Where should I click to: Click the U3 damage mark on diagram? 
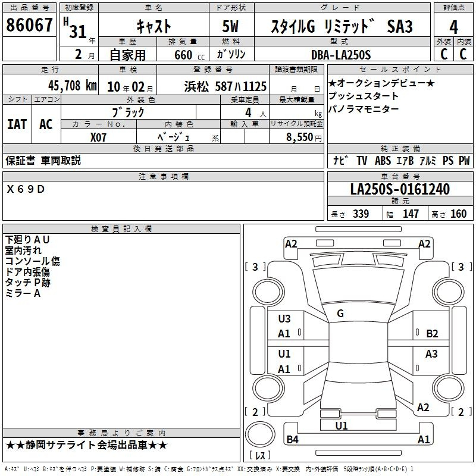284,319
